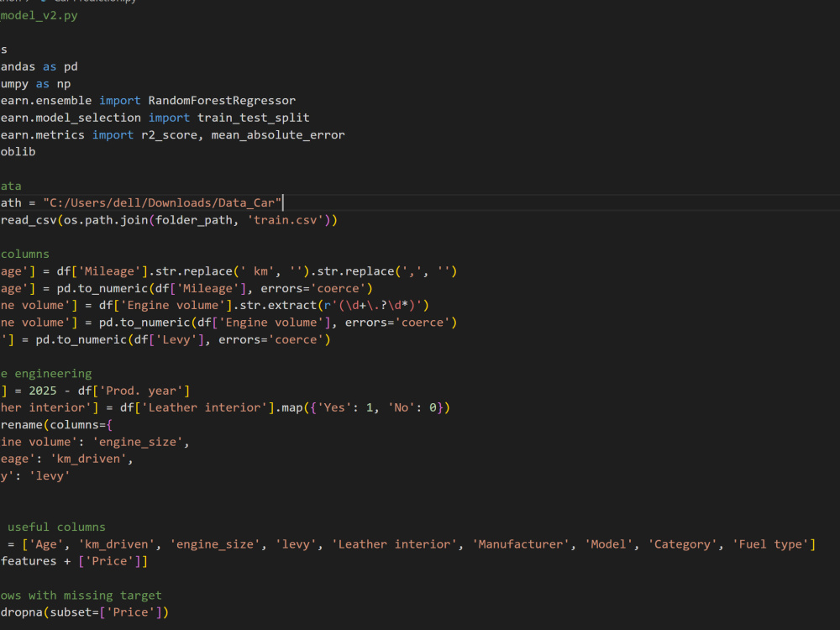The width and height of the screenshot is (840, 630).
Task: Click folder_path argument in read_csv line
Action: 194,220
